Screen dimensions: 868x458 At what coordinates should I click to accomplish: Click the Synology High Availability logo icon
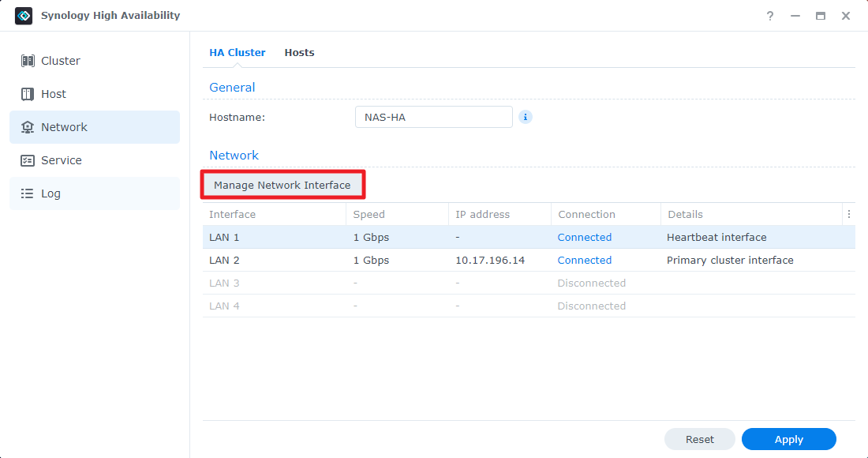point(23,15)
